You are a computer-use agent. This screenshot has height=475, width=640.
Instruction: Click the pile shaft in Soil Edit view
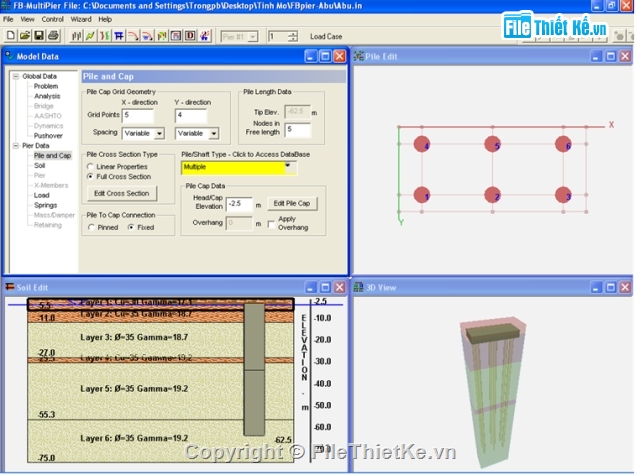click(254, 369)
